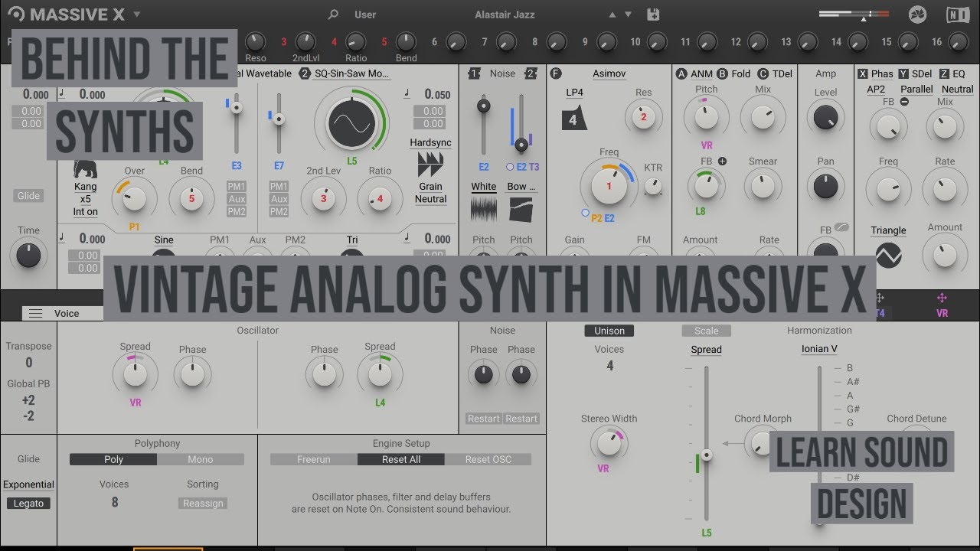
Task: Select Freerun engine setup
Action: (314, 459)
